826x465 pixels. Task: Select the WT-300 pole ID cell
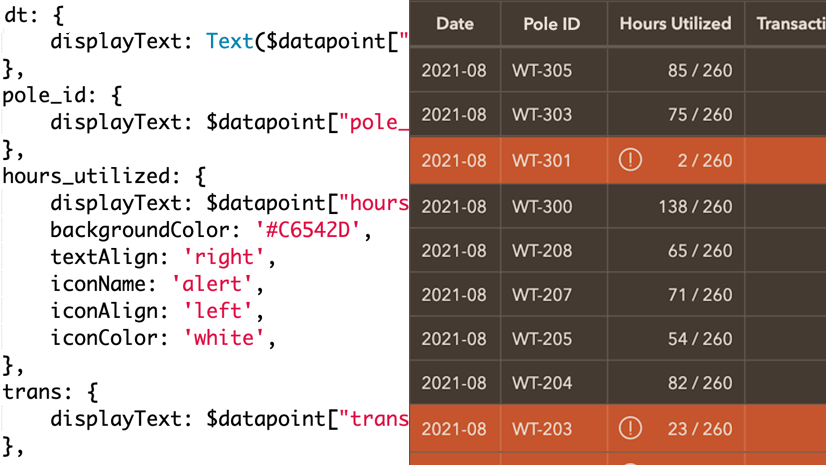pyautogui.click(x=542, y=206)
